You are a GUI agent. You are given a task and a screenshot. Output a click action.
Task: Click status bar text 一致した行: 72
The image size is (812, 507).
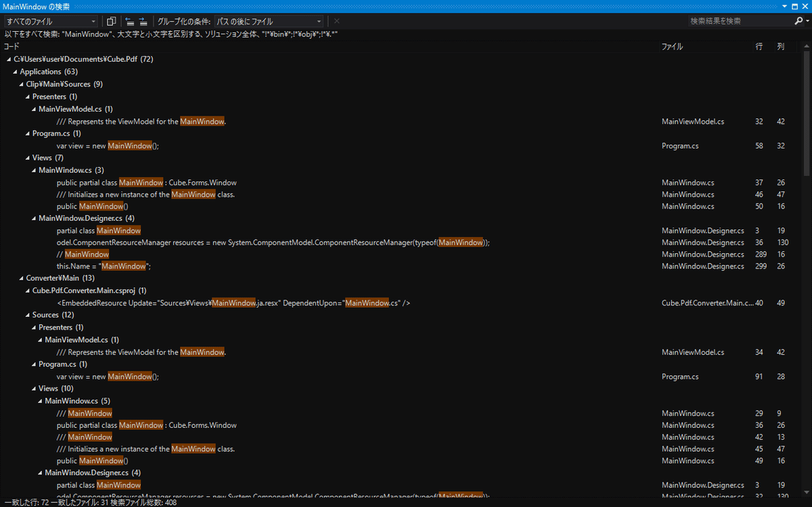coord(26,503)
